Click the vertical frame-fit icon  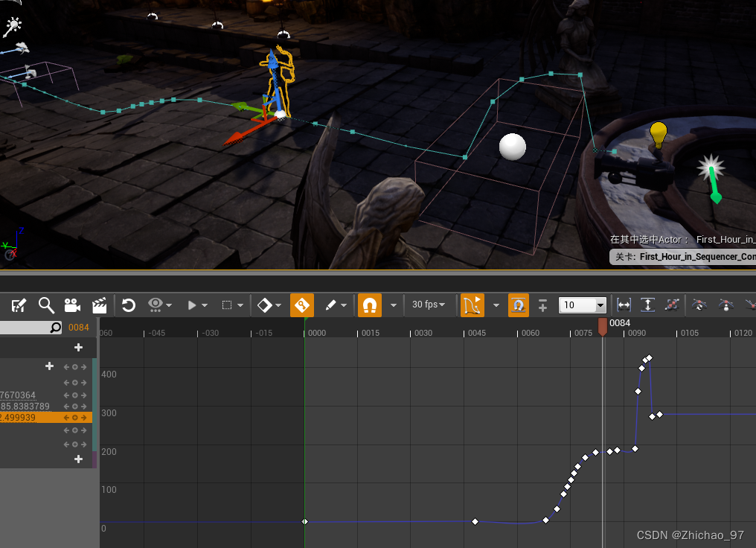pyautogui.click(x=647, y=305)
